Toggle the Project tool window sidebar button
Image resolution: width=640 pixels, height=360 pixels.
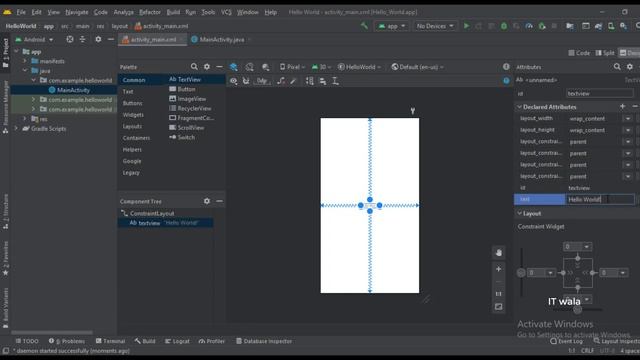coord(5,53)
